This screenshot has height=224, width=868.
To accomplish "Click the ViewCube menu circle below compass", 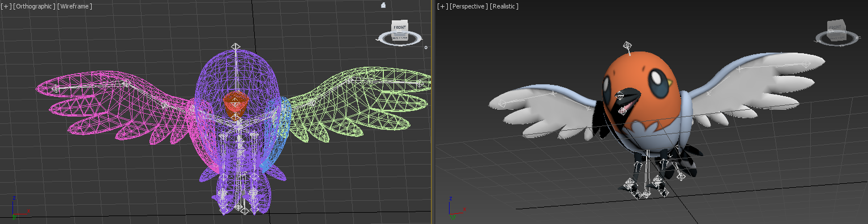I will pyautogui.click(x=426, y=48).
